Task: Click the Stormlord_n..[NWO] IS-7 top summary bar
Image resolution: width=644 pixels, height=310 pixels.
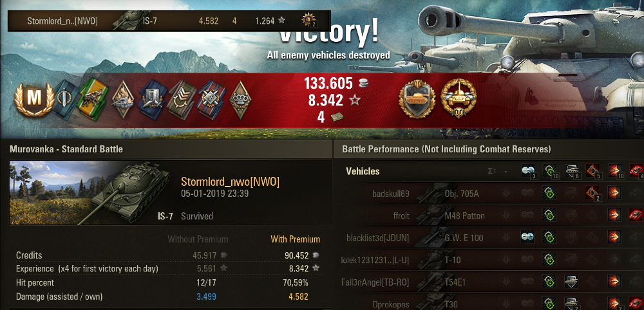Action: (169, 21)
